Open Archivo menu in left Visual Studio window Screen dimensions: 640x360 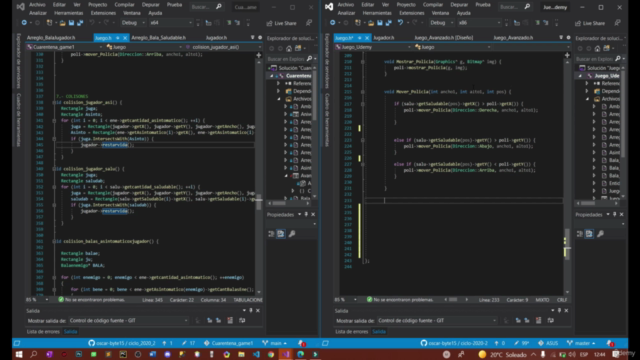(x=37, y=5)
